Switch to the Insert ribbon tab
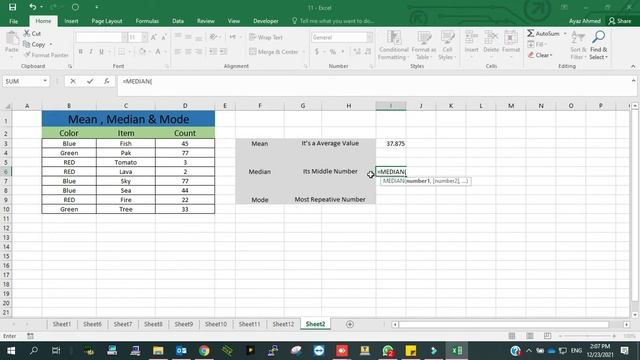This screenshot has height=360, width=640. [x=71, y=21]
